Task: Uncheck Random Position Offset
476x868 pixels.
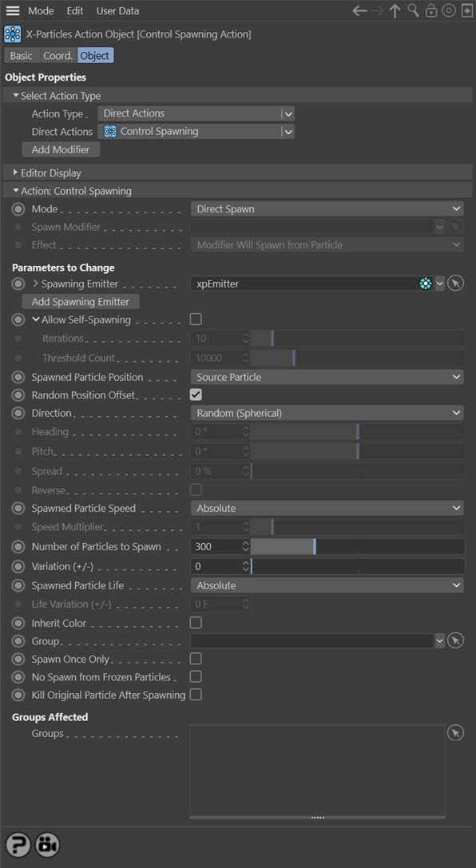Action: (196, 394)
